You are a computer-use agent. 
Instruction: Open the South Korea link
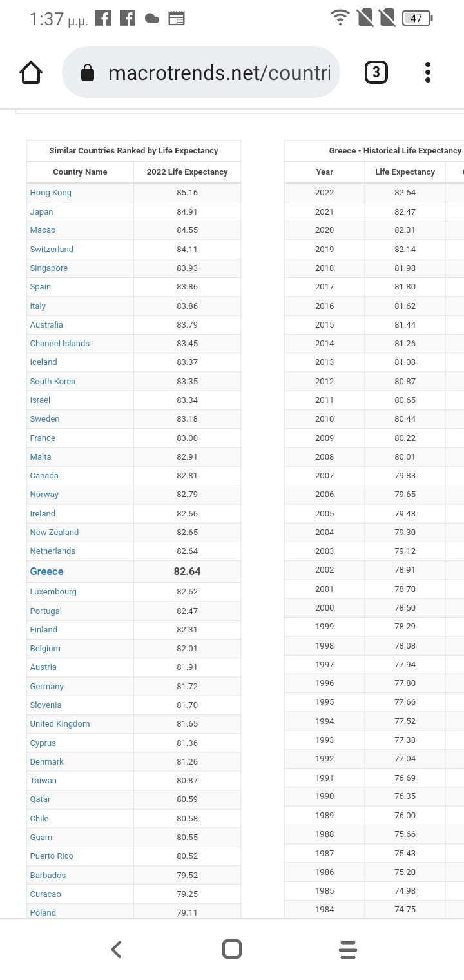point(53,382)
